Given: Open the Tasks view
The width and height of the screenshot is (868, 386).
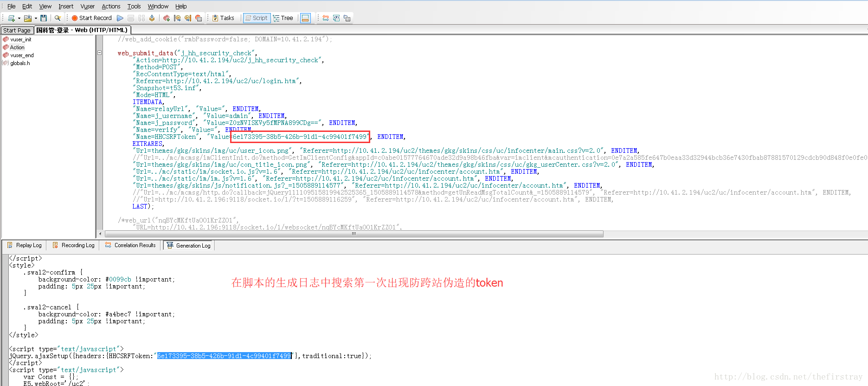Looking at the screenshot, I should (223, 18).
